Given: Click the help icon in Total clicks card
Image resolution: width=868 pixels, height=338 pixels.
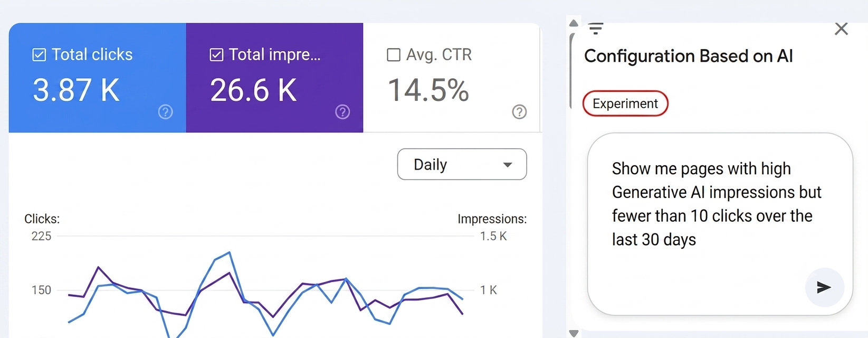Looking at the screenshot, I should [166, 112].
